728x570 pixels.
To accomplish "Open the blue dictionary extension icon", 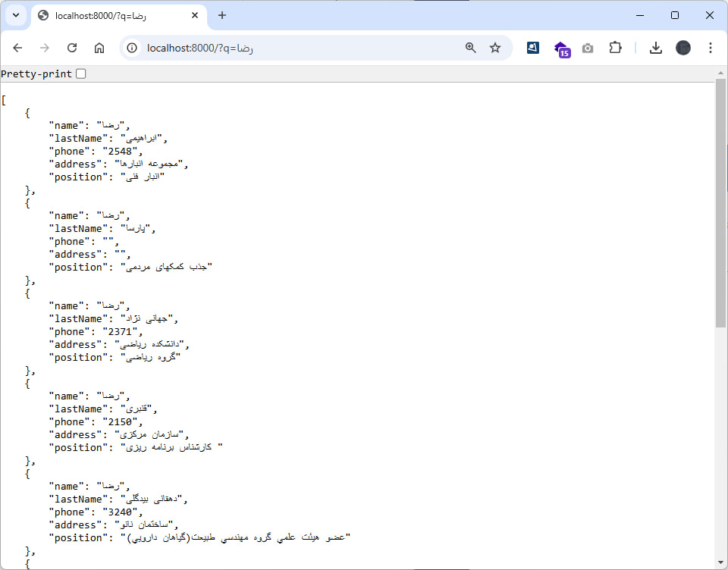I will point(533,47).
